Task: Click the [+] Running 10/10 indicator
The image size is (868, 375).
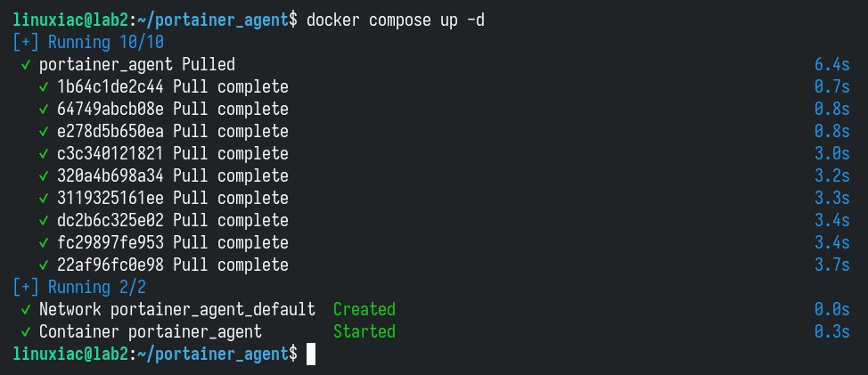Action: [x=88, y=43]
